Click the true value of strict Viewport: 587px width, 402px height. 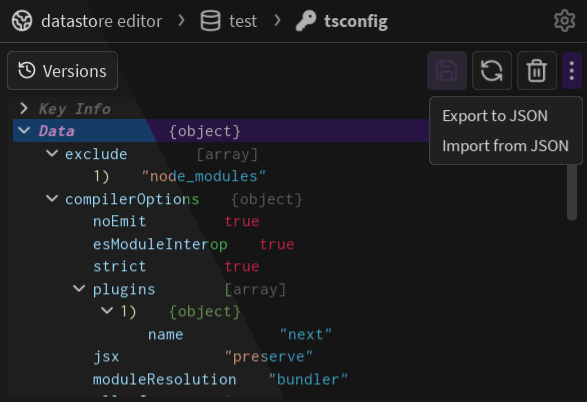242,266
